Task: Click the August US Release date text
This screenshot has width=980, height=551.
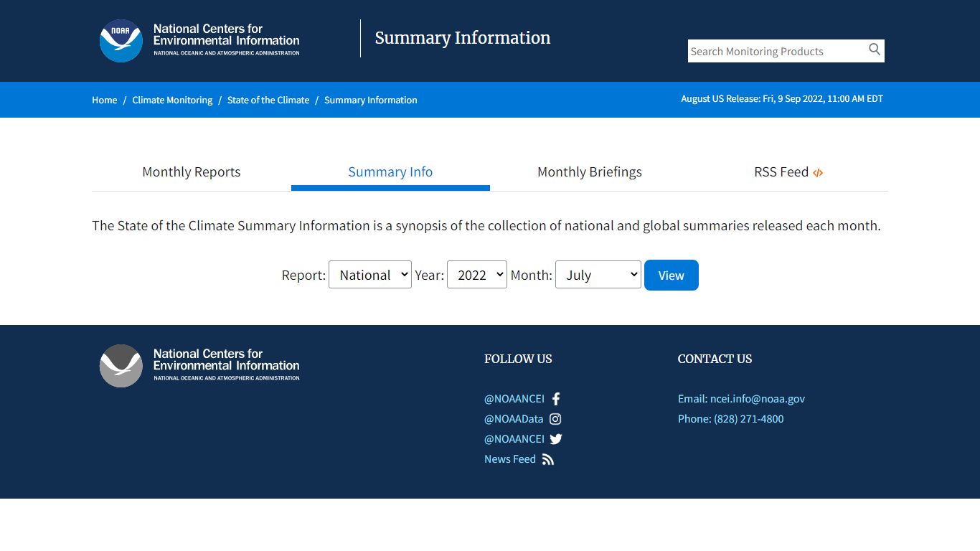Action: 782,99
